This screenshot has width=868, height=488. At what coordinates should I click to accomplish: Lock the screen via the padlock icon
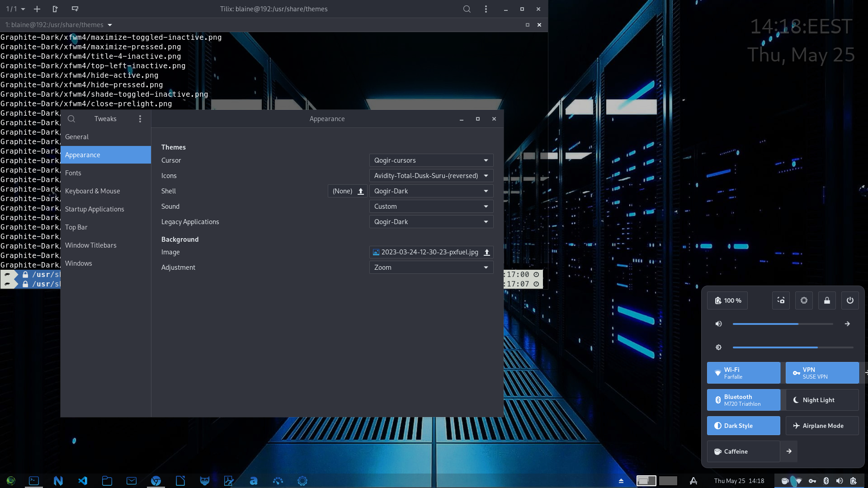click(827, 300)
